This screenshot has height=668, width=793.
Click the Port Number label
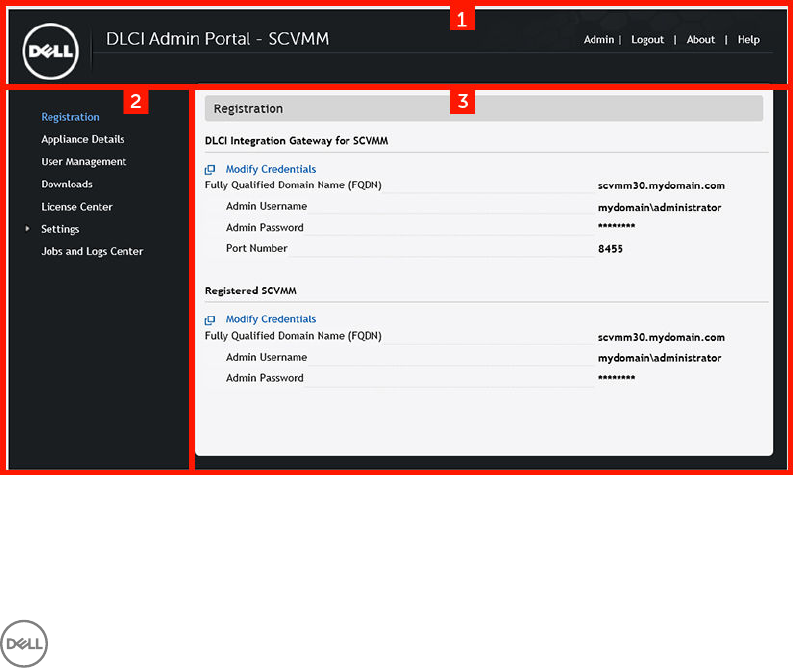256,248
